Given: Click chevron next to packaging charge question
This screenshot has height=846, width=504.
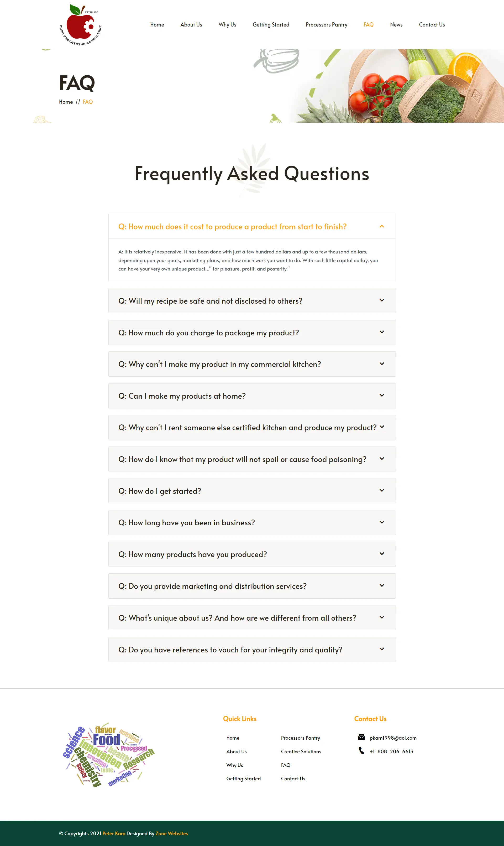Looking at the screenshot, I should click(x=382, y=332).
